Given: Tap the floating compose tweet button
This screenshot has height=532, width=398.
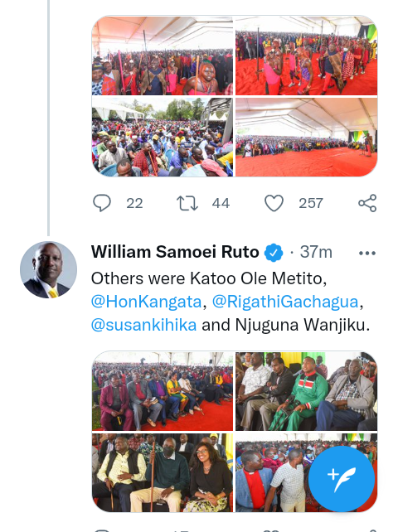Looking at the screenshot, I should [x=342, y=479].
